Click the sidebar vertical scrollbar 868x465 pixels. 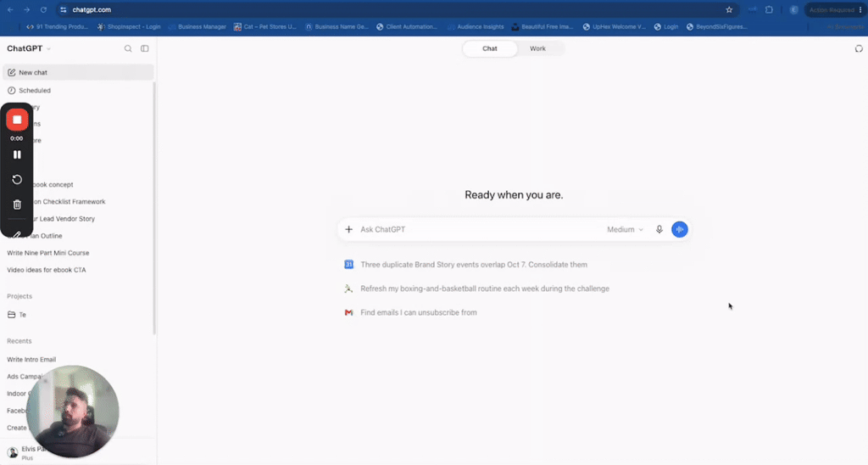(x=154, y=208)
